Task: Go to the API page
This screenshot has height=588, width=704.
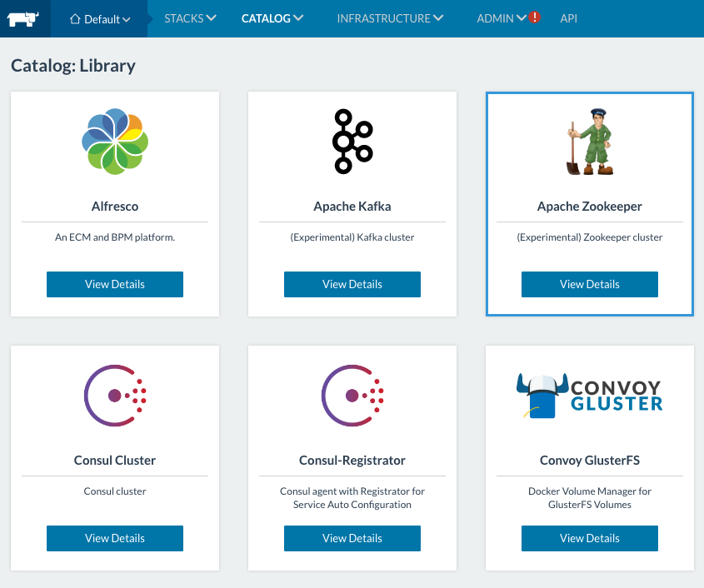Action: [x=569, y=18]
